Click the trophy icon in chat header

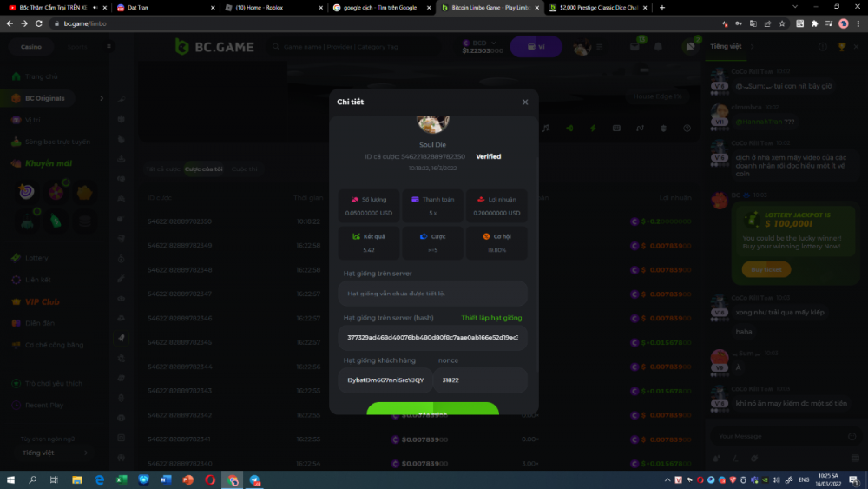click(x=840, y=46)
